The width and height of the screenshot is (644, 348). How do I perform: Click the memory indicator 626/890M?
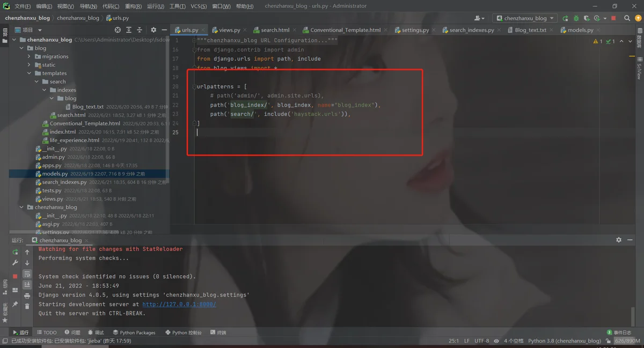click(627, 340)
